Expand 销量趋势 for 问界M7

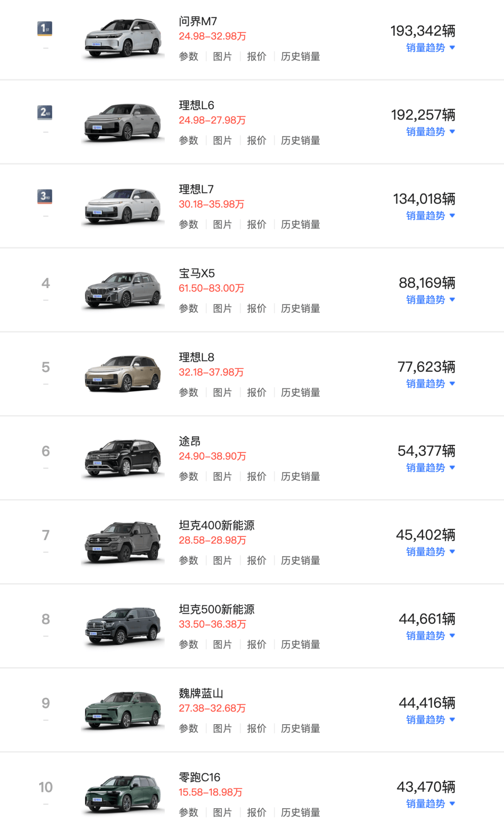[430, 48]
